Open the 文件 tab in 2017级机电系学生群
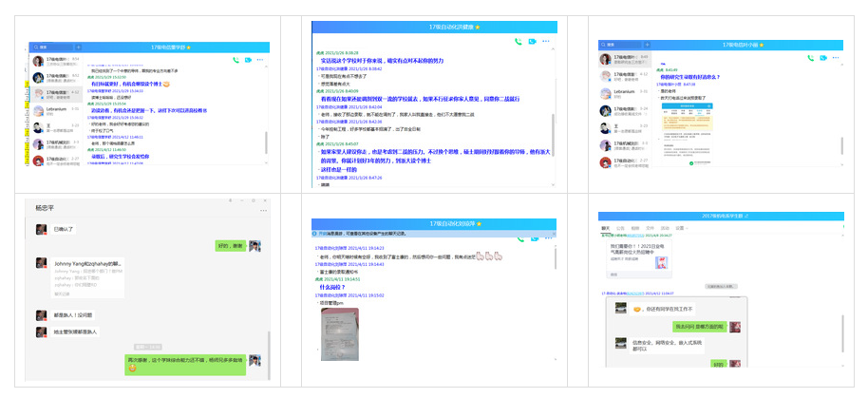This screenshot has width=868, height=398. pos(650,228)
